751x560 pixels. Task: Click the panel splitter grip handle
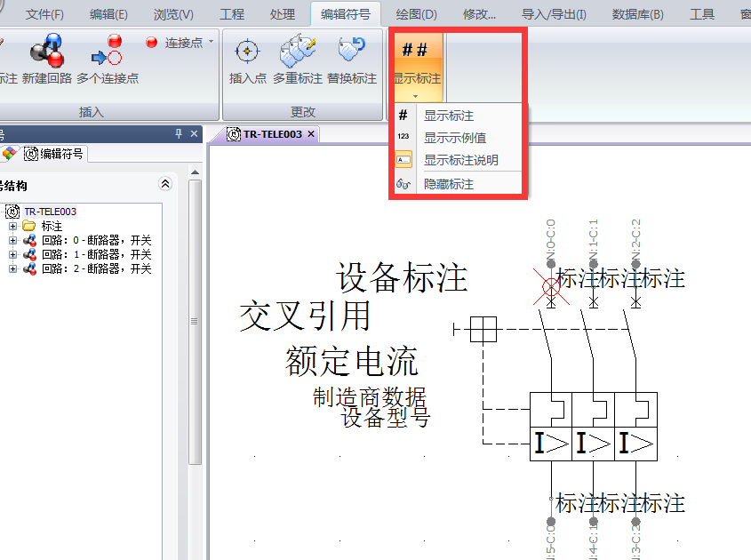(194, 321)
